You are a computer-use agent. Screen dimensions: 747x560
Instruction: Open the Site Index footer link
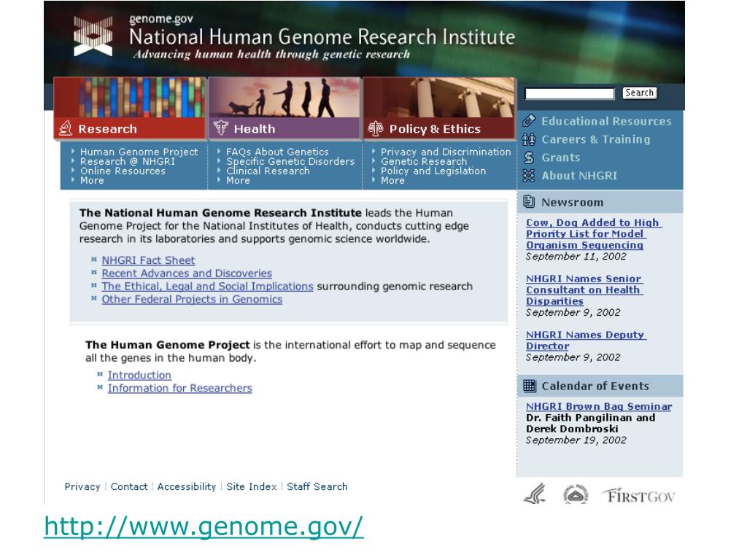click(252, 486)
